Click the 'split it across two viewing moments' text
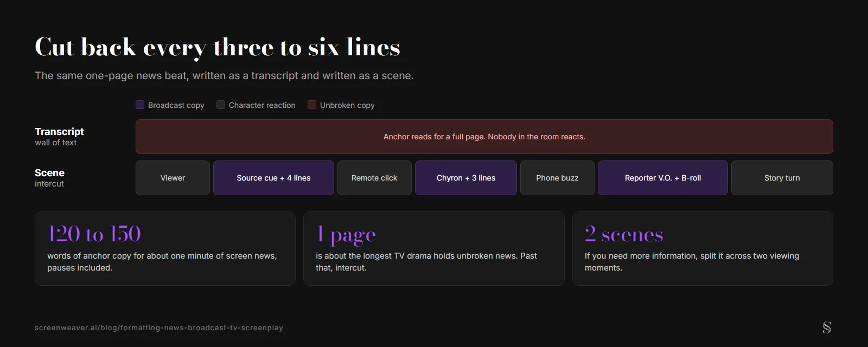This screenshot has height=347, width=868. tap(692, 261)
